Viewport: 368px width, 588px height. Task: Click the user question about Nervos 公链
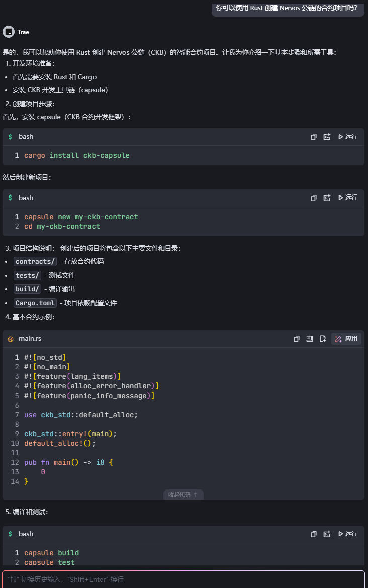tap(287, 8)
